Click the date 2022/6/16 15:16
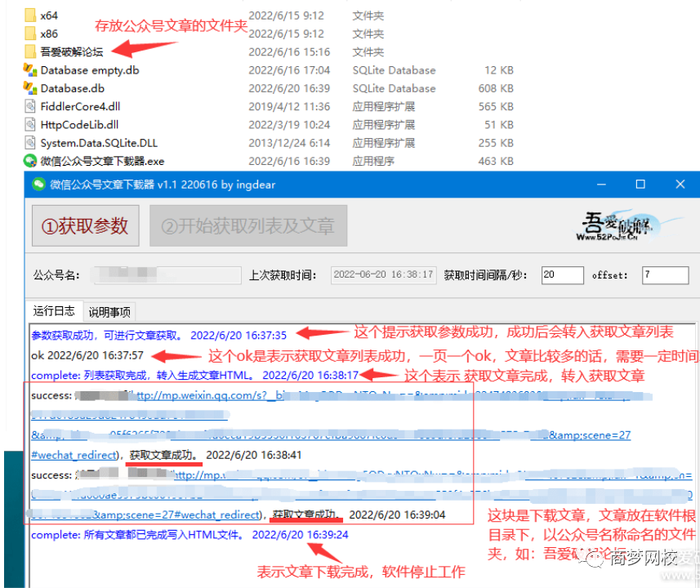This screenshot has height=588, width=700. (x=289, y=52)
